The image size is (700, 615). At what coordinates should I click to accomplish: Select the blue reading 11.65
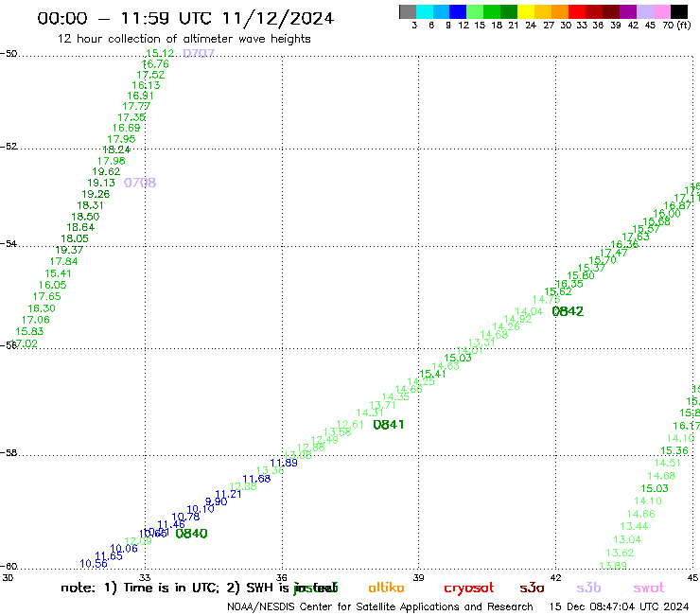(x=109, y=556)
